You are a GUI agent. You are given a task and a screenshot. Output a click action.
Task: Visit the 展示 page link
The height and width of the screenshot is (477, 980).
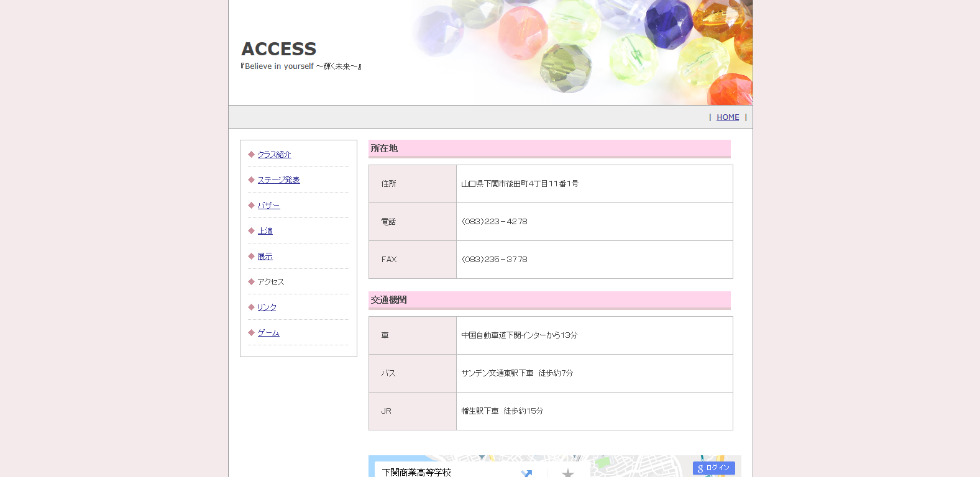(265, 257)
